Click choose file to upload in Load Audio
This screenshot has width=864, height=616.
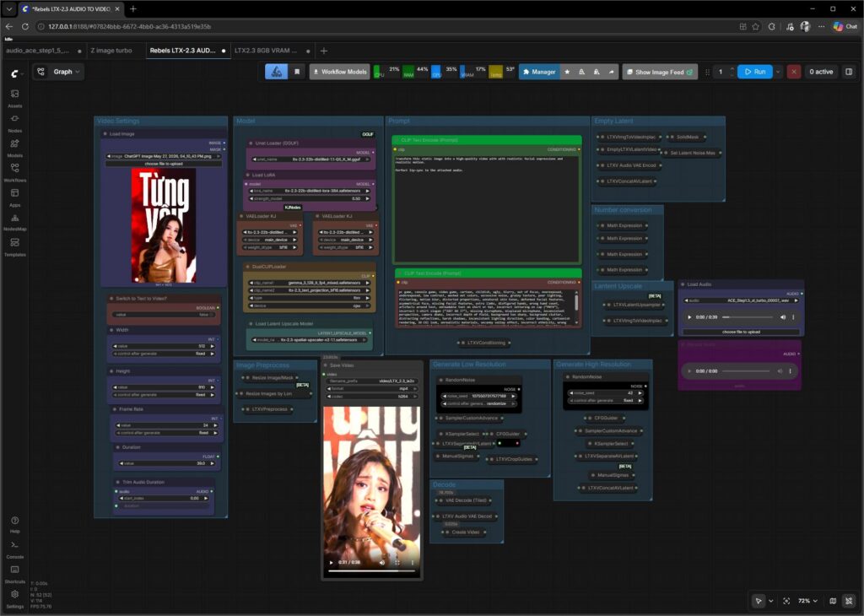click(x=741, y=332)
